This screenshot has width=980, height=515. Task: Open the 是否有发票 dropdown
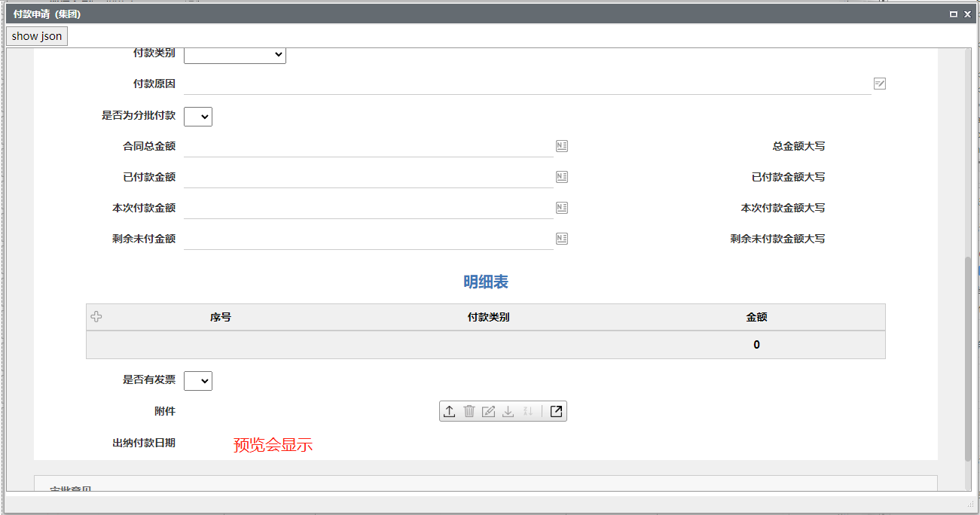click(x=198, y=381)
